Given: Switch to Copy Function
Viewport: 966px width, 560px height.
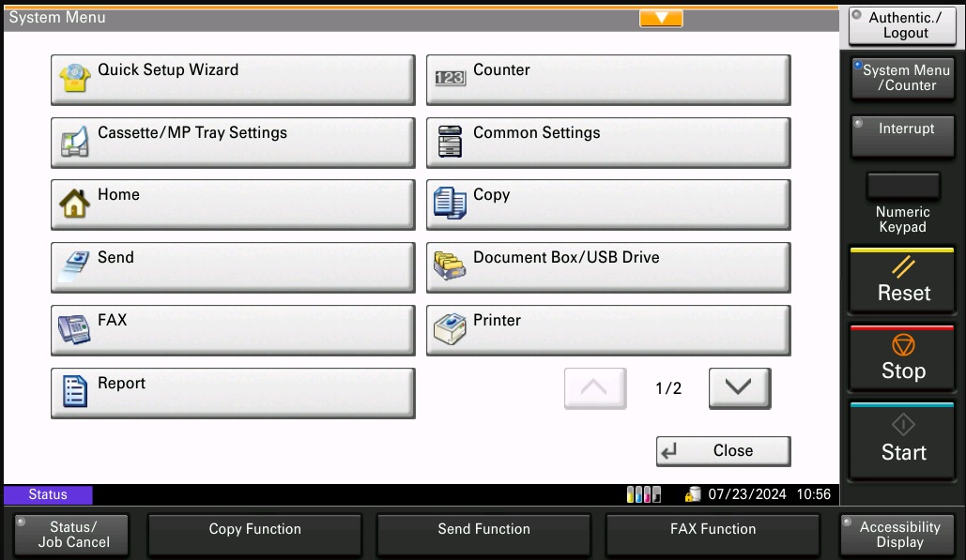Looking at the screenshot, I should point(254,533).
